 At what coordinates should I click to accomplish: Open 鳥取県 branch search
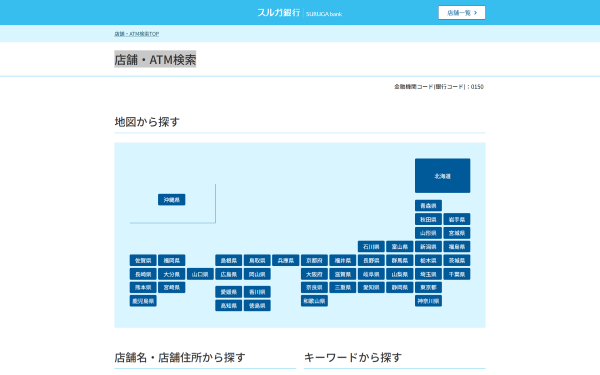point(257,261)
